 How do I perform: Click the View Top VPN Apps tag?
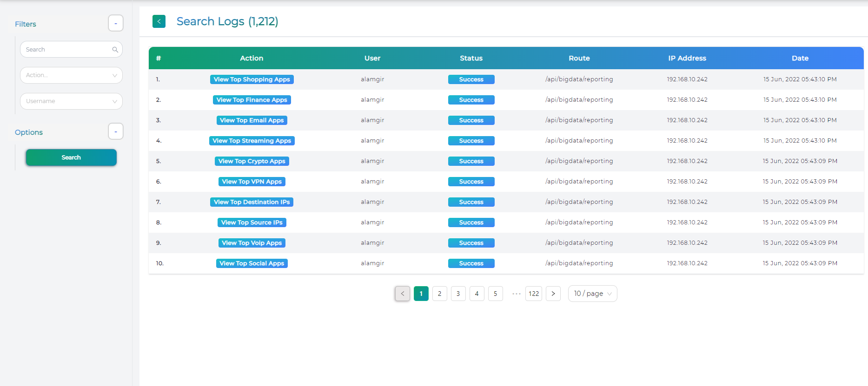click(252, 182)
